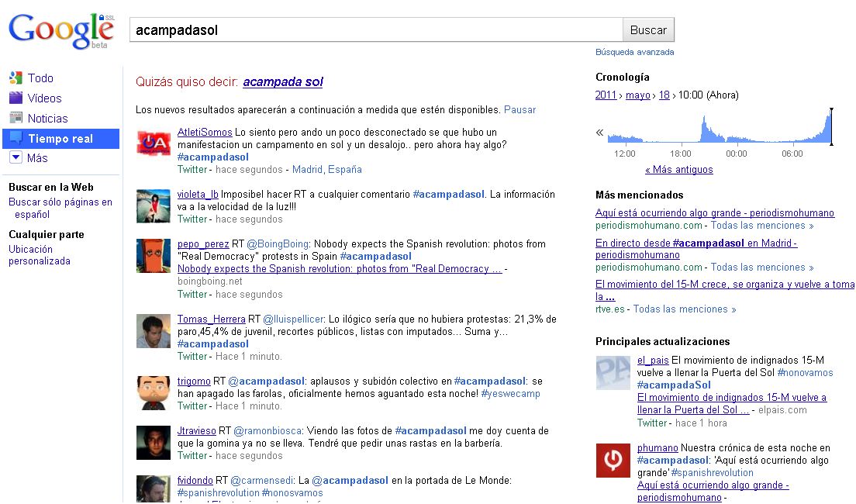Click the el_pais avatar icon
Viewport: 856px width, 504px height.
pyautogui.click(x=613, y=372)
